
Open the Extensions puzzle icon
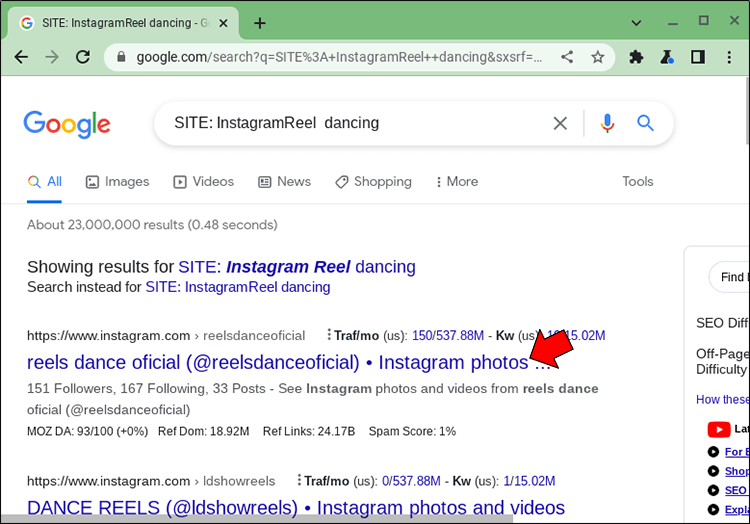coord(636,57)
